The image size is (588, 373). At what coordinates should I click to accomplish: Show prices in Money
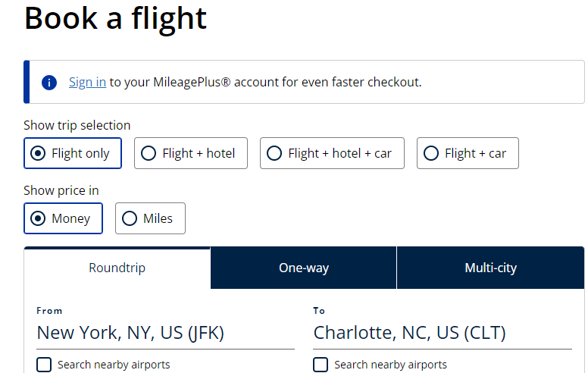pyautogui.click(x=63, y=218)
